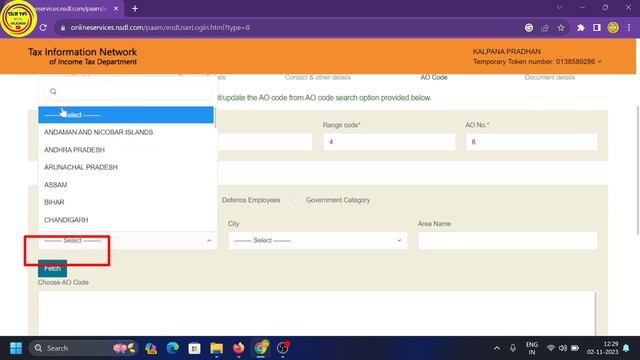Open the volume tray icon

tap(563, 348)
